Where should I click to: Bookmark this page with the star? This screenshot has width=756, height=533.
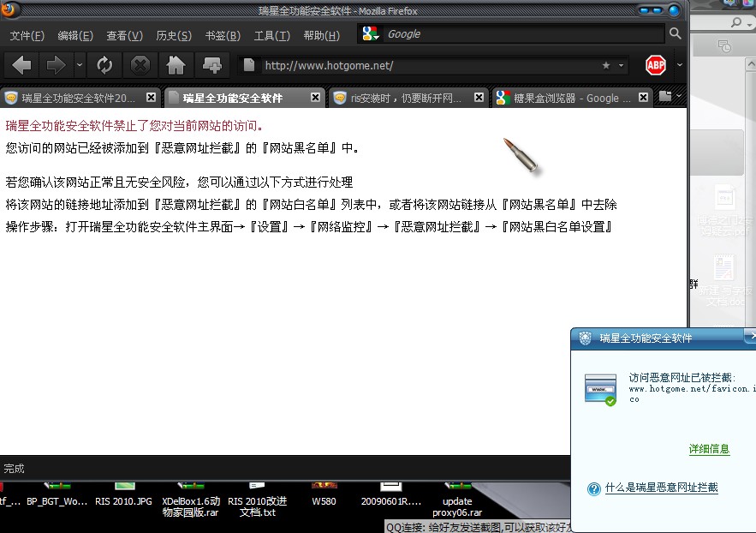click(x=606, y=66)
